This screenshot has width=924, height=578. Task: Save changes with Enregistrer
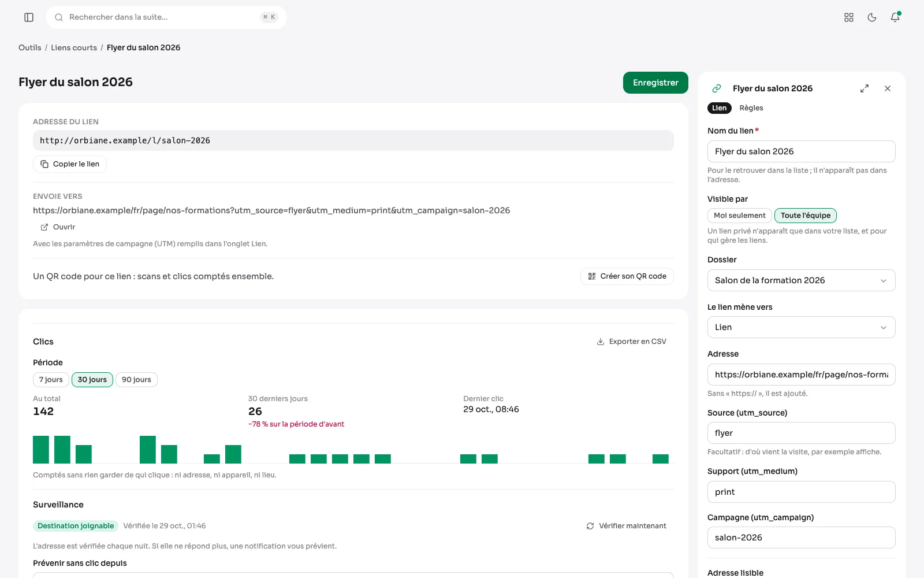pos(655,83)
